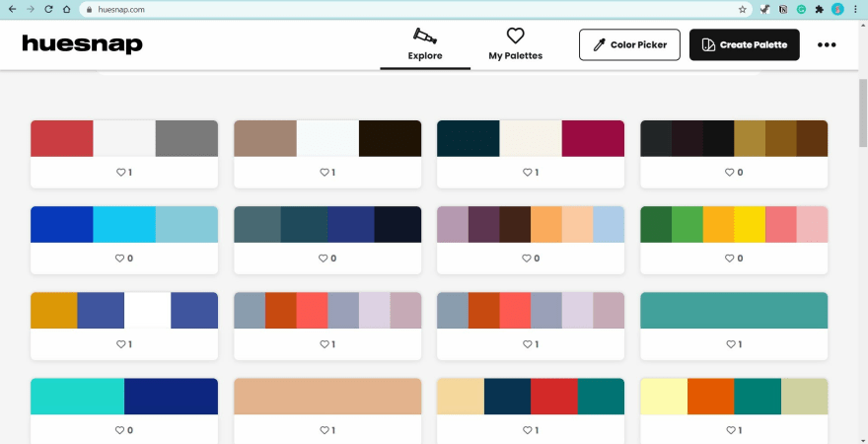This screenshot has width=868, height=444.
Task: Open the Chrome three-dot menu
Action: (x=856, y=10)
